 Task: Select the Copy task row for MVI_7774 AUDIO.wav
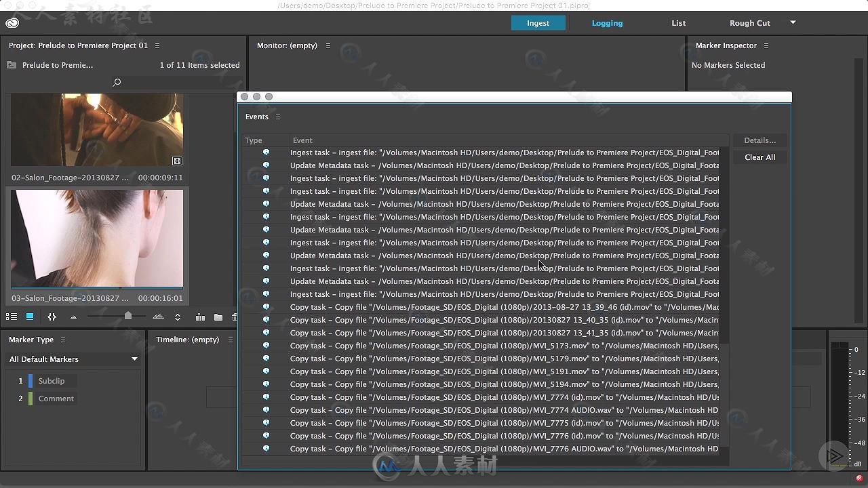click(x=481, y=410)
